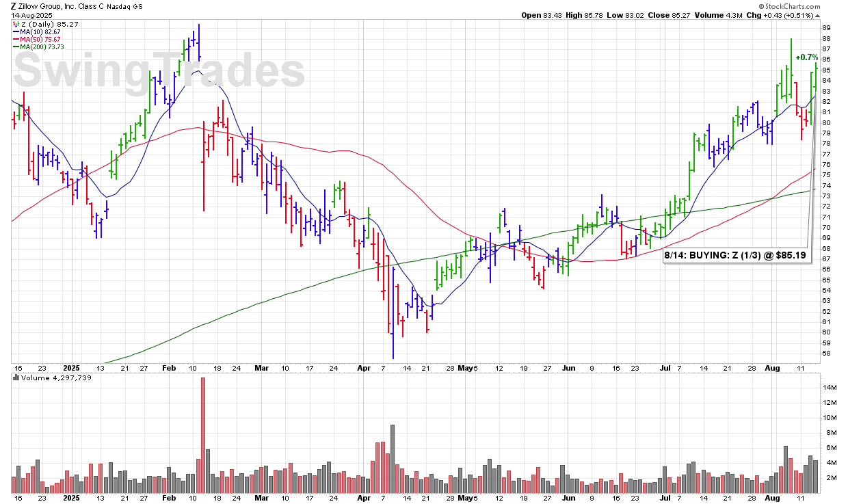
Task: Select the MA(50) 75.67 legend entry
Action: 41,39
